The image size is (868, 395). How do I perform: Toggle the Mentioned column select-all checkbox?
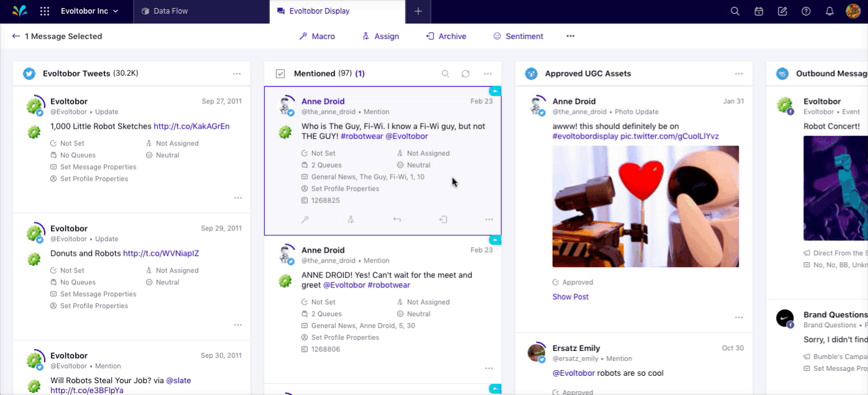pos(280,74)
